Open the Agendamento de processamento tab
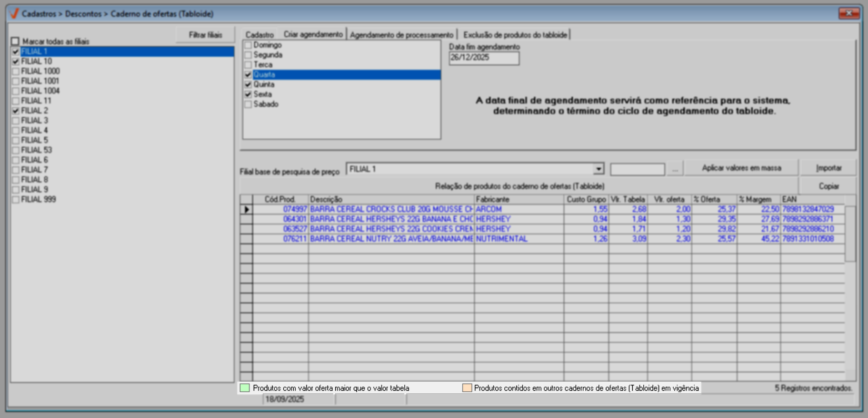Viewport: 868px width, 418px height. [x=401, y=35]
